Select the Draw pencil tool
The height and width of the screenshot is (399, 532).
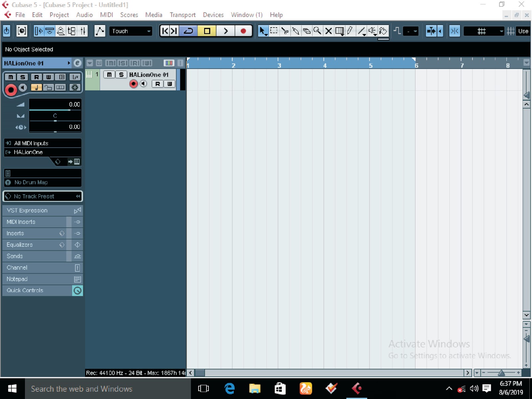click(x=350, y=31)
